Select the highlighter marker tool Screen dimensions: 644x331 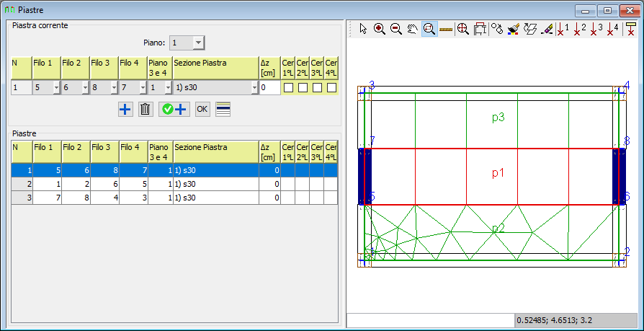pos(547,29)
